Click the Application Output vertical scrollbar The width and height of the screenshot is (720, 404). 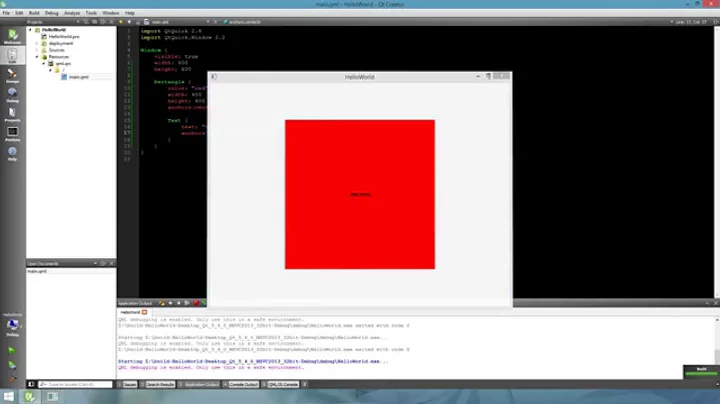click(x=717, y=349)
